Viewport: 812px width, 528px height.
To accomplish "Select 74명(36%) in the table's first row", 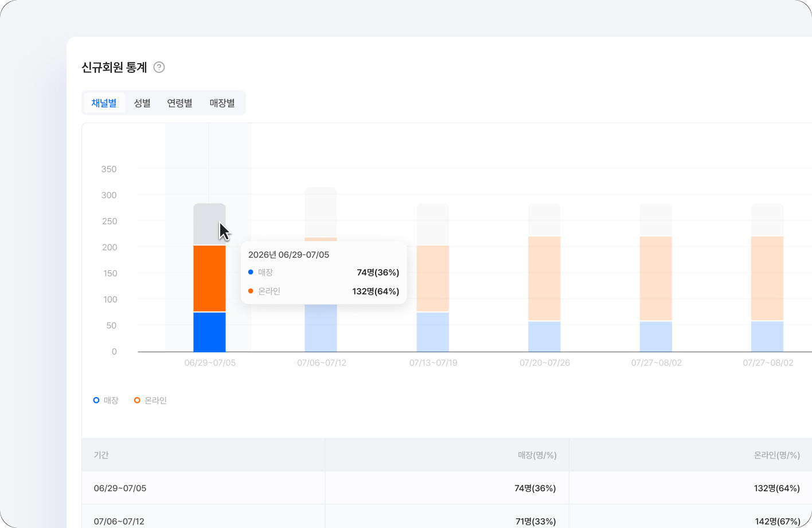I will [535, 488].
